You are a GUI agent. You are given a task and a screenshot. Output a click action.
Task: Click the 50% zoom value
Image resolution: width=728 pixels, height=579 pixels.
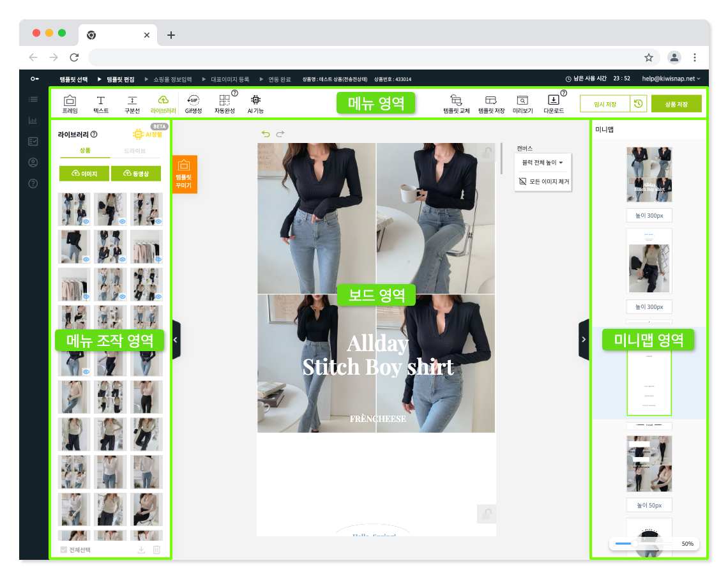coord(687,544)
